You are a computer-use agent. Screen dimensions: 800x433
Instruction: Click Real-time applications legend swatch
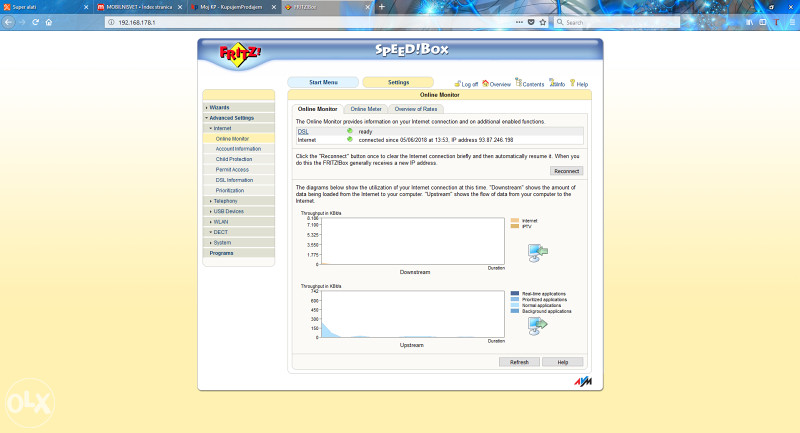pos(515,293)
